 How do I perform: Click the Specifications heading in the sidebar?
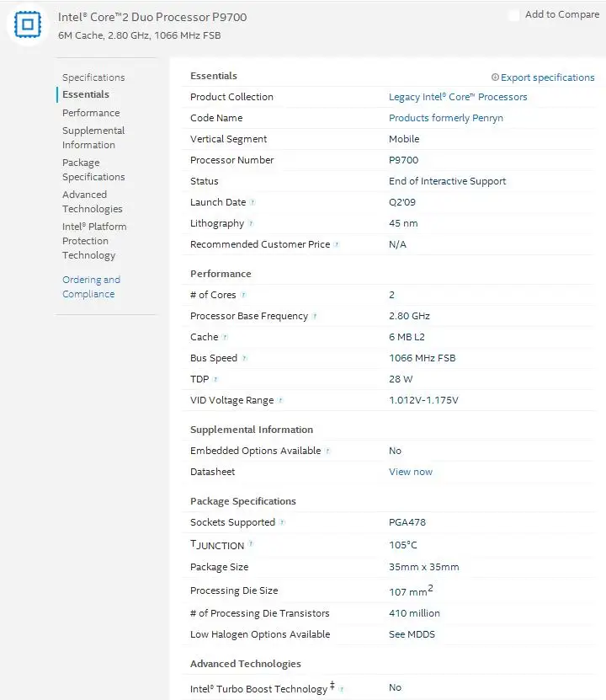(93, 77)
